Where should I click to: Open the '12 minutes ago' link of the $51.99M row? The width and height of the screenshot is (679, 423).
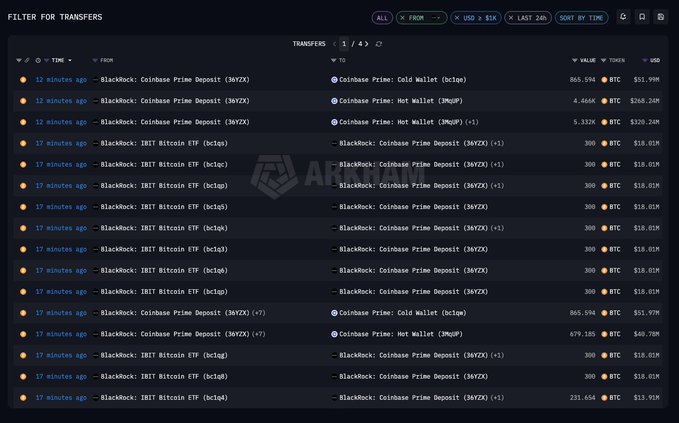[x=61, y=80]
